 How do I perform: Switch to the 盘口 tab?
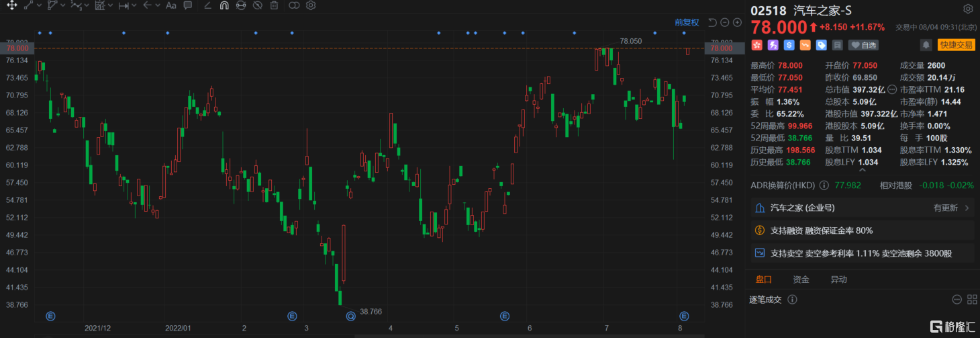point(764,280)
